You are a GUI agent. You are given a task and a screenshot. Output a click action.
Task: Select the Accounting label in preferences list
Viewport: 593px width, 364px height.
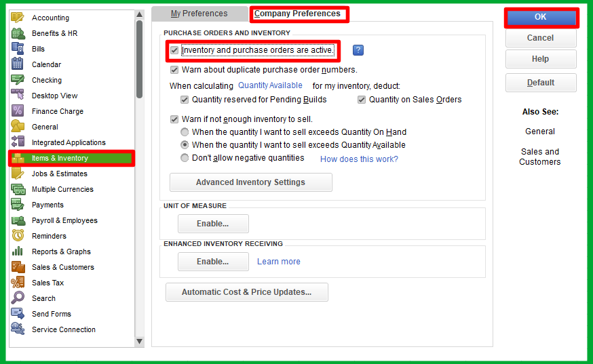50,18
